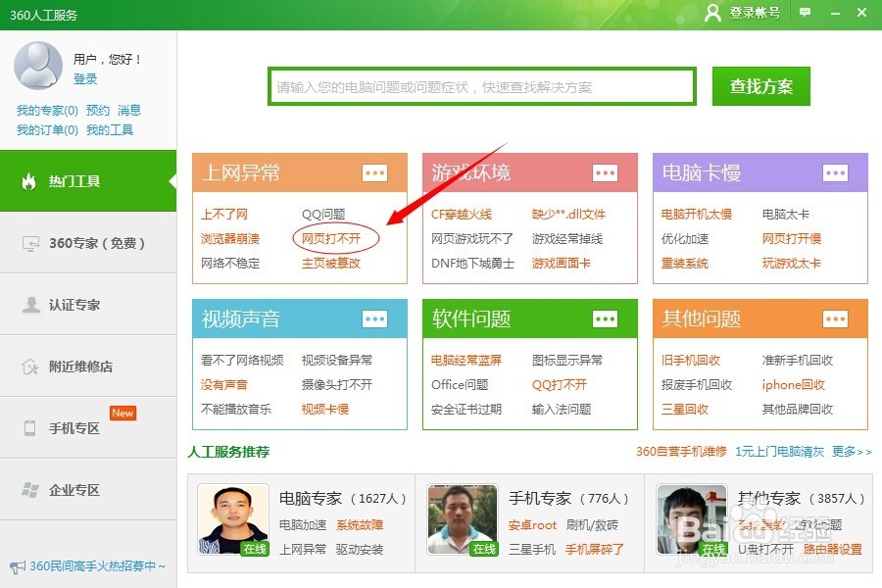Open the 网页打开慢 link
The height and width of the screenshot is (588, 882).
pos(792,238)
